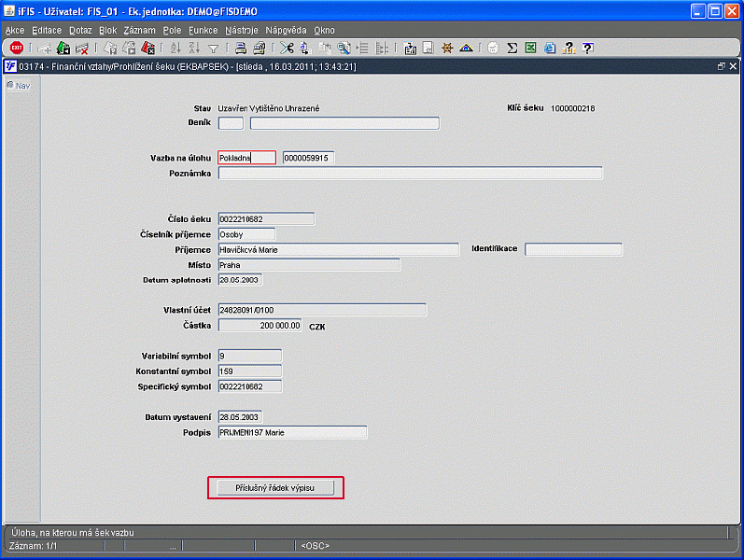Click the empty Identifikace field

point(573,249)
